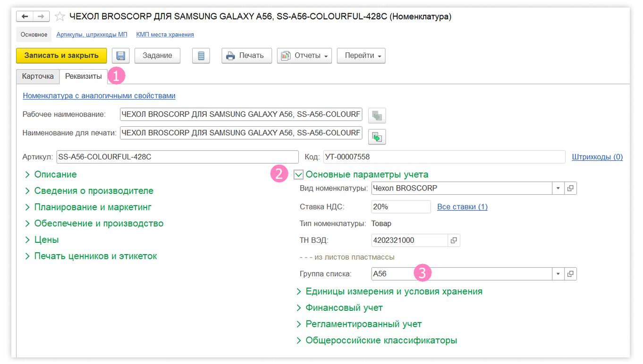This screenshot has width=643, height=364.
Task: Expand Печать ценников и этикеток section
Action: (x=91, y=256)
